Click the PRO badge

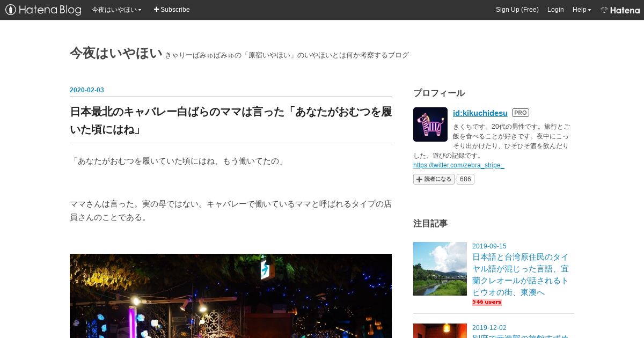click(521, 113)
